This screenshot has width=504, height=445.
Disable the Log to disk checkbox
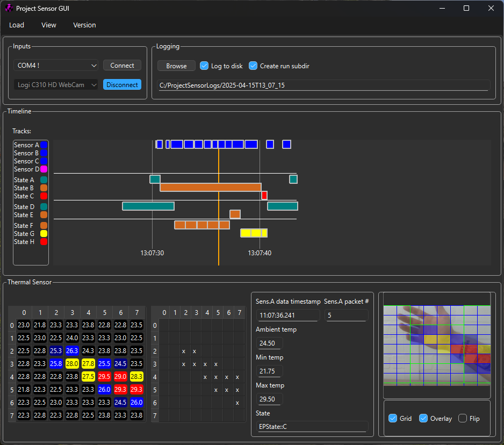point(204,66)
